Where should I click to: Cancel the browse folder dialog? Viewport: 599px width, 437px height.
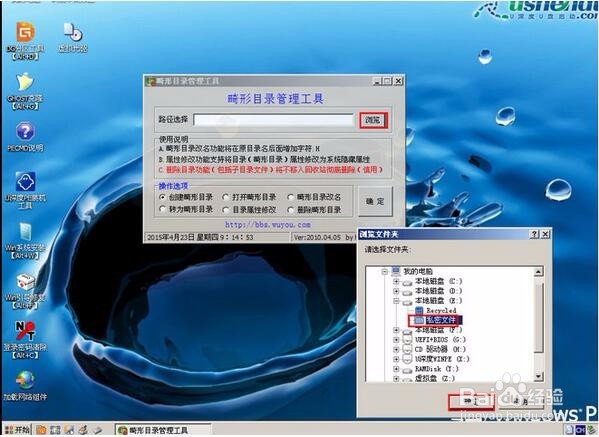tap(520, 402)
